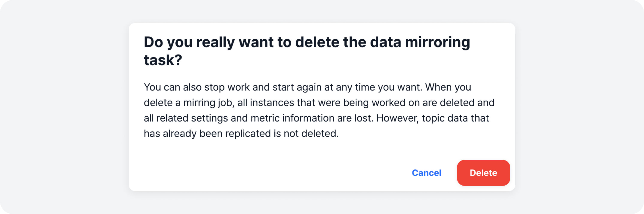This screenshot has width=644, height=214.
Task: Click the word "replicated" in the last line
Action: 248,134
